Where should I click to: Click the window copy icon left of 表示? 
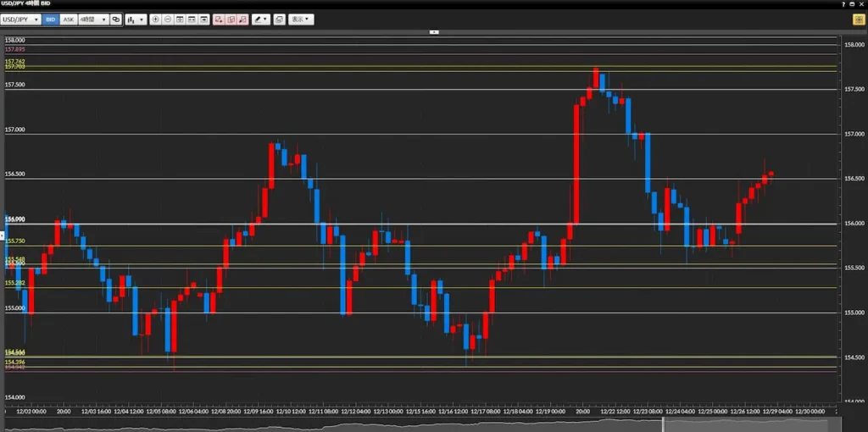(279, 19)
